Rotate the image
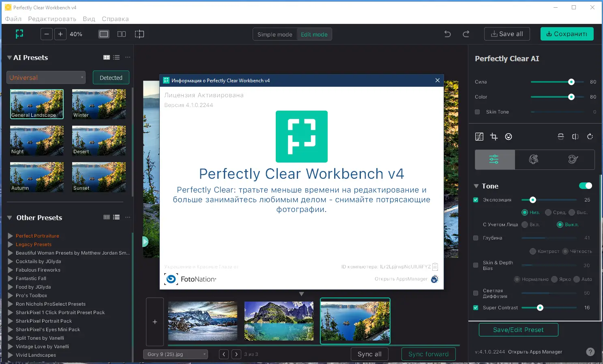 point(590,137)
